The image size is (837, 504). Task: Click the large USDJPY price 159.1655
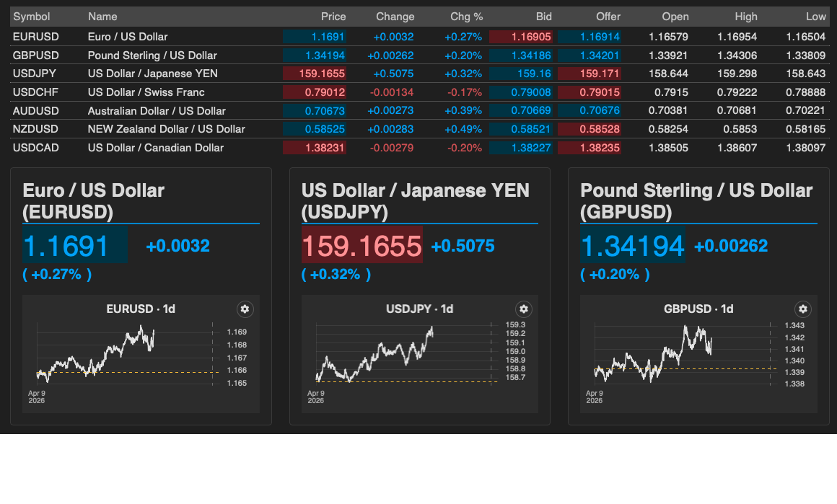(361, 245)
